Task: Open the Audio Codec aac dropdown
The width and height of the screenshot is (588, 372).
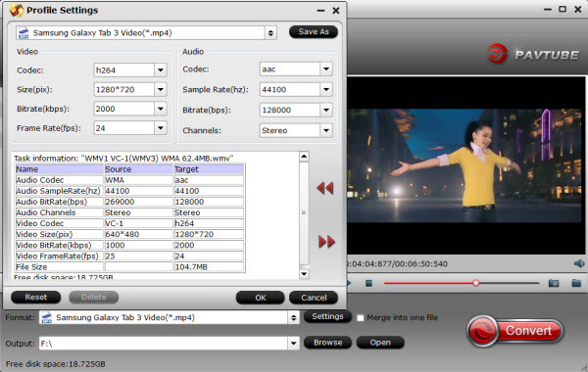Action: (326, 69)
